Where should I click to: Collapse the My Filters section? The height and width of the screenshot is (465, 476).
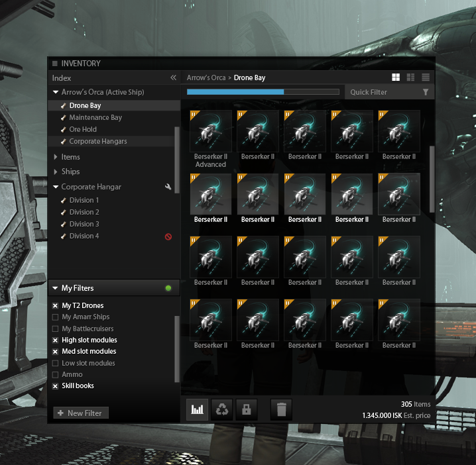coord(55,288)
